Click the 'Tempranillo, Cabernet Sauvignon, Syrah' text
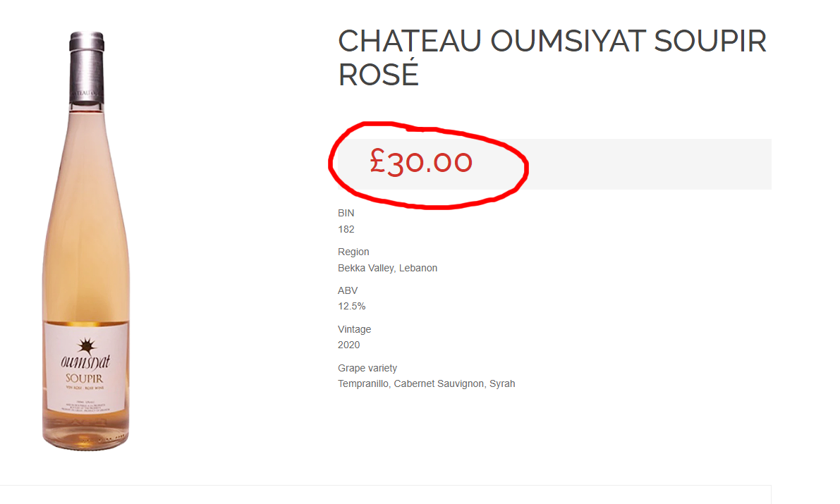The height and width of the screenshot is (504, 840). point(426,383)
